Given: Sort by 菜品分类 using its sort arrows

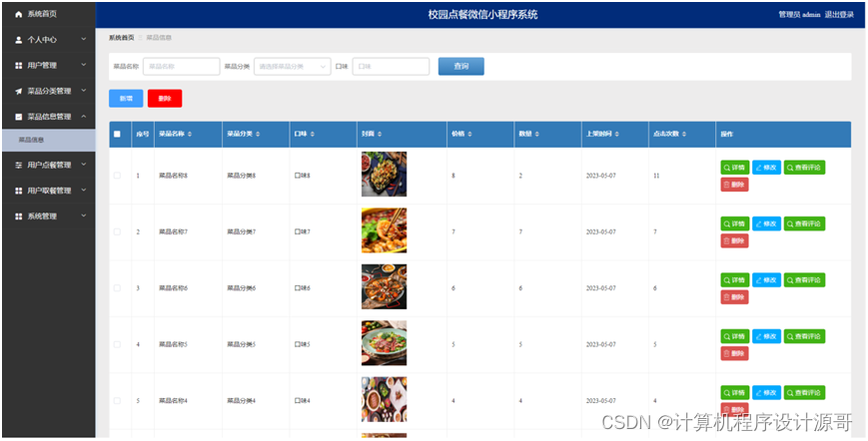Looking at the screenshot, I should click(258, 135).
